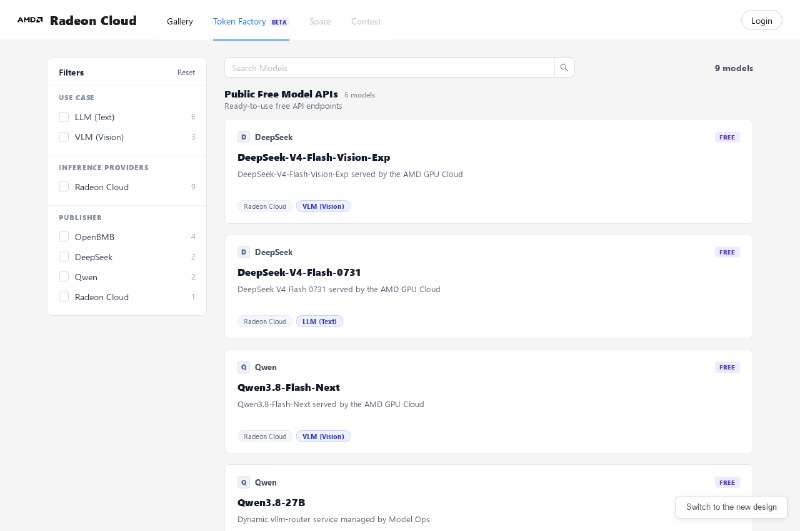Open the Space tab
Screen dimensions: 800x531
[320, 21]
